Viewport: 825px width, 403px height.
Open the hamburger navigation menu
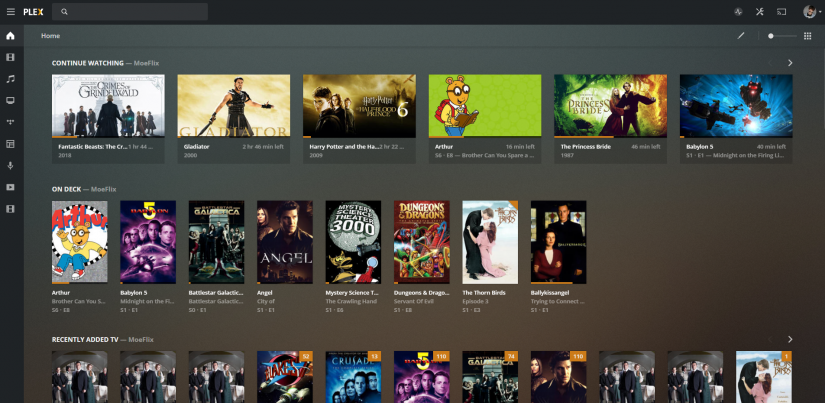pyautogui.click(x=11, y=12)
